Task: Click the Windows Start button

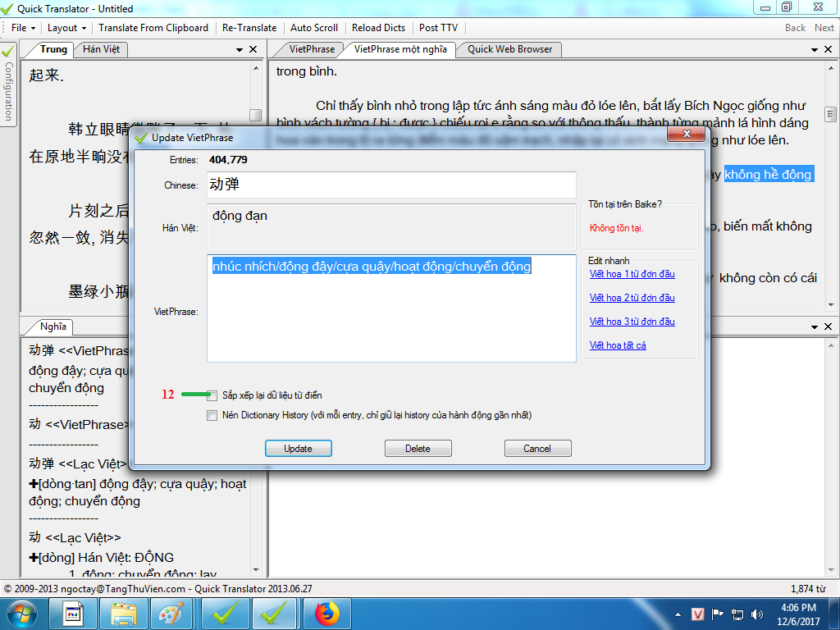Action: point(22,613)
